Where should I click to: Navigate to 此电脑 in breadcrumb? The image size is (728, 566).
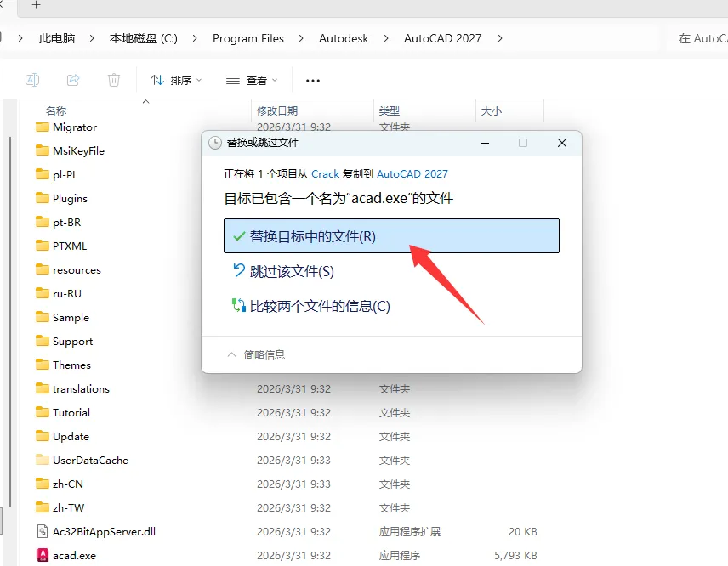pos(57,38)
